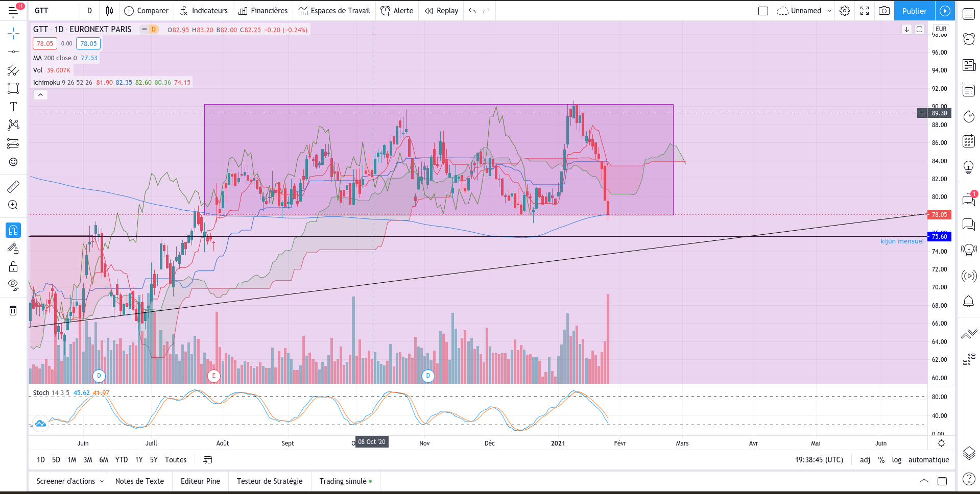Click the 08 Oct '20 date marker
This screenshot has height=494, width=980.
point(372,442)
